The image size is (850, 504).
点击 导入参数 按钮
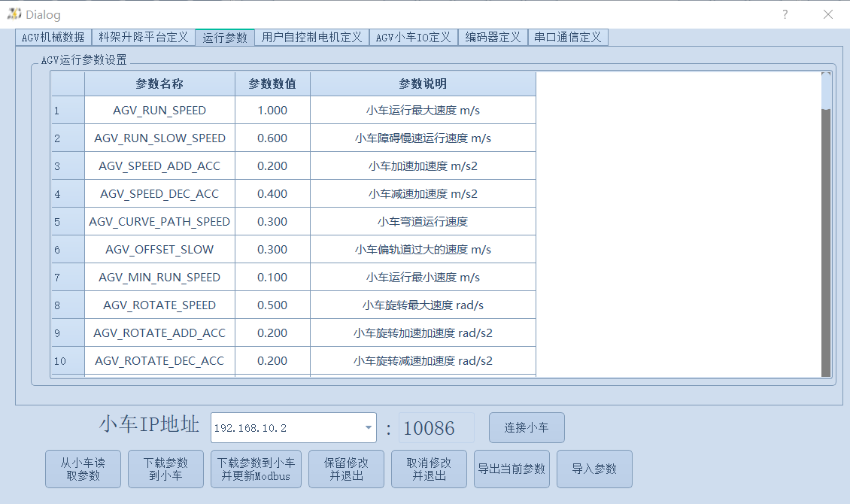click(594, 469)
